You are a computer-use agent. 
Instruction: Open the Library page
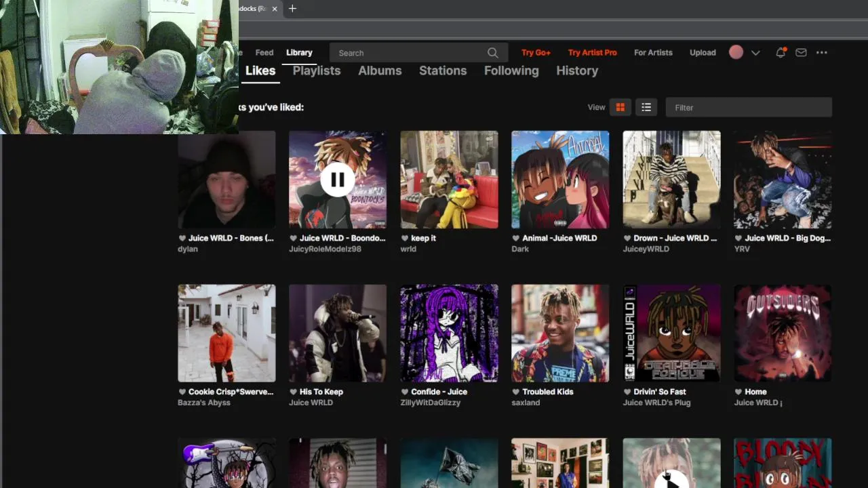pyautogui.click(x=299, y=52)
